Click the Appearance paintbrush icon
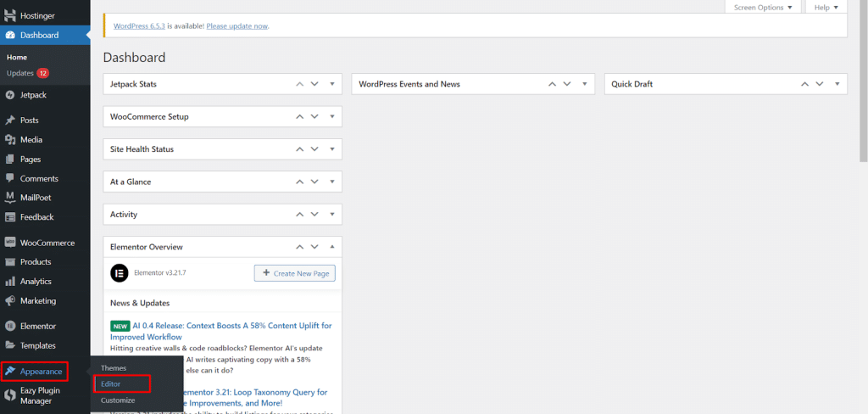The height and width of the screenshot is (414, 868). 10,372
